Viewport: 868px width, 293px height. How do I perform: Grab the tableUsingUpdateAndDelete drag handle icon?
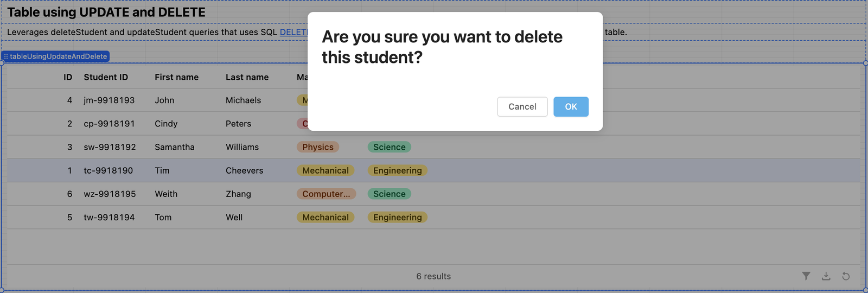coord(6,56)
